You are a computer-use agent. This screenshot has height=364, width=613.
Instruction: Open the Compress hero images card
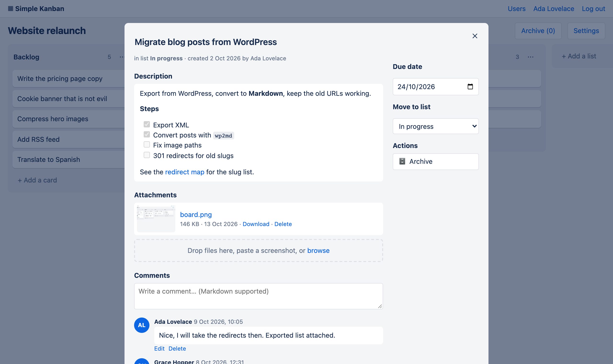[x=69, y=119]
